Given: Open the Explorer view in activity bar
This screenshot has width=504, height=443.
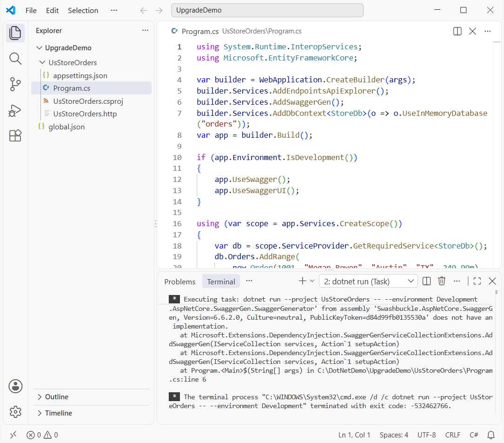Looking at the screenshot, I should 15,33.
